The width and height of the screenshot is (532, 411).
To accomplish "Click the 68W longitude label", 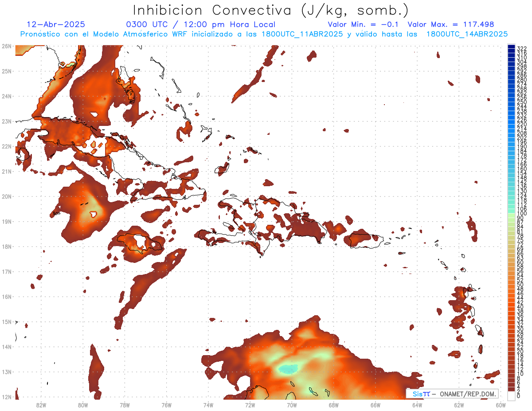I will 333,405.
